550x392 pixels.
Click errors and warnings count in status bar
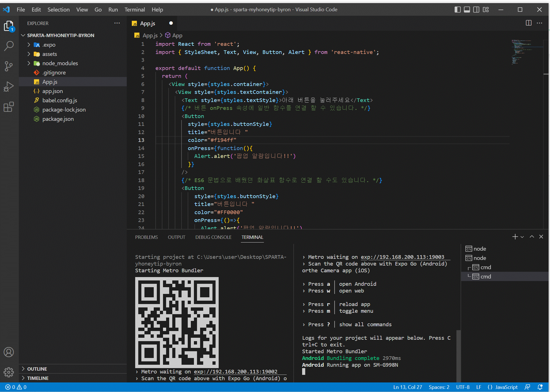(16, 387)
